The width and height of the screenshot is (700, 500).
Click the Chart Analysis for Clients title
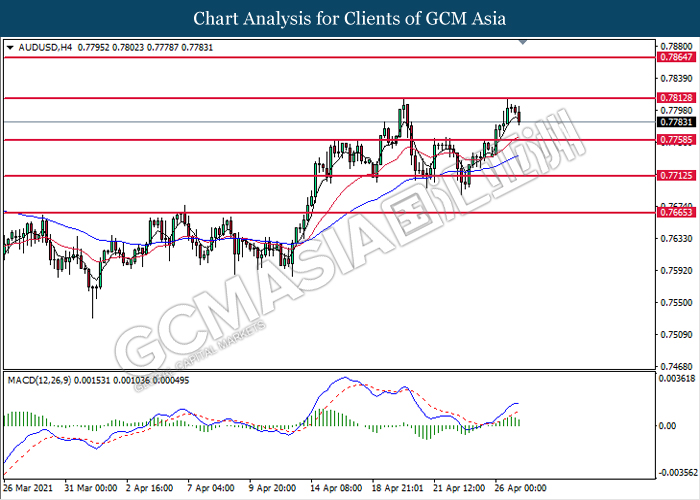pyautogui.click(x=350, y=19)
